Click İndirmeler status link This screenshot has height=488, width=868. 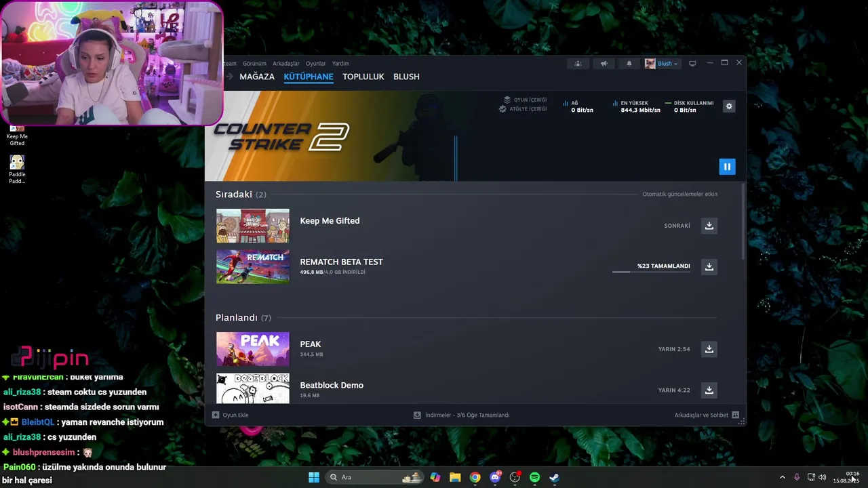(462, 415)
